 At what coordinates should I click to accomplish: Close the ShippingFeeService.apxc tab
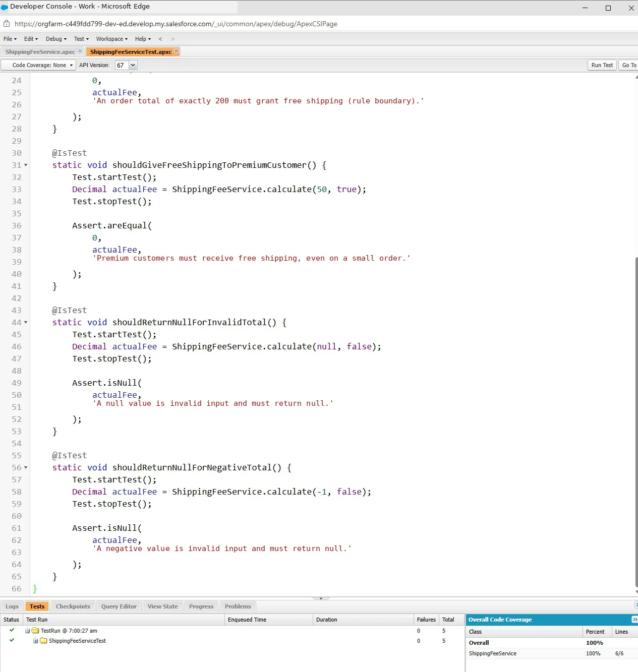(80, 51)
